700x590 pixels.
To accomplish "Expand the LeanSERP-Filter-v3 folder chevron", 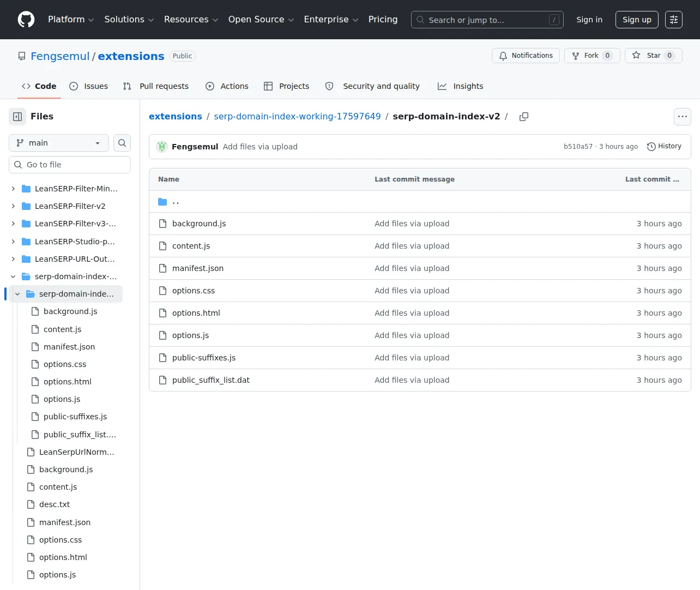I will (13, 224).
